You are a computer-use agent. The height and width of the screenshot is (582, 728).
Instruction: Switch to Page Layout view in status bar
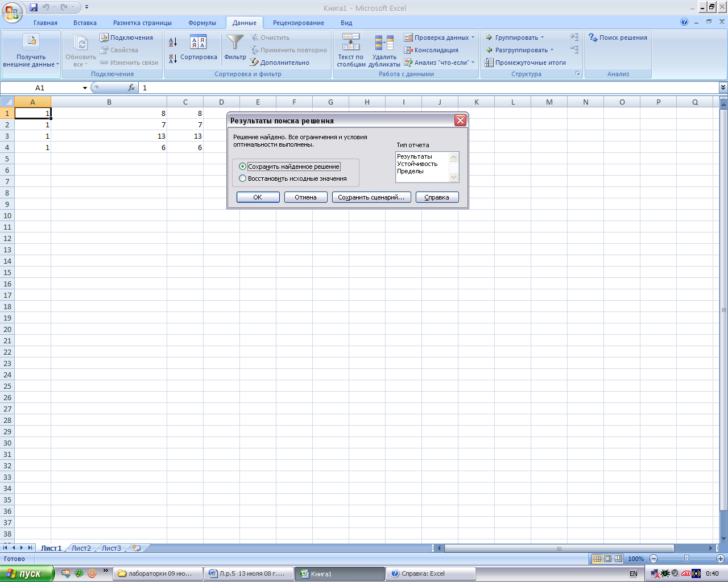pyautogui.click(x=607, y=559)
